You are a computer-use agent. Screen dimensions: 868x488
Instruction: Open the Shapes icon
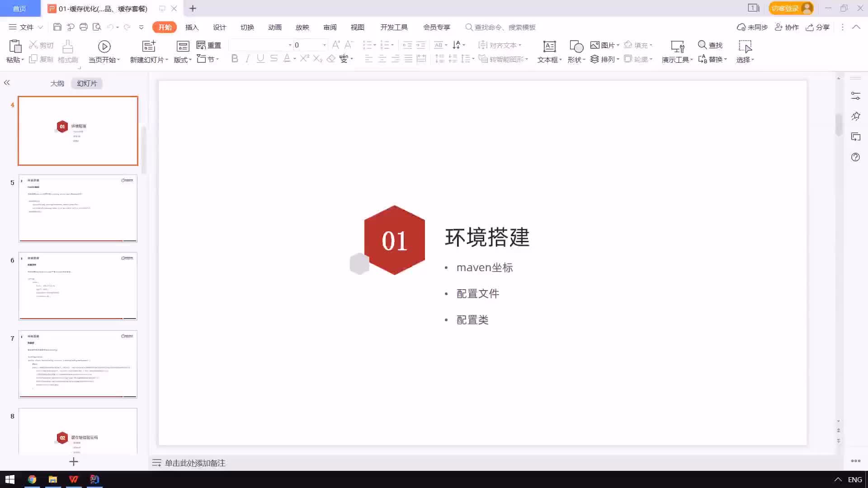click(576, 46)
